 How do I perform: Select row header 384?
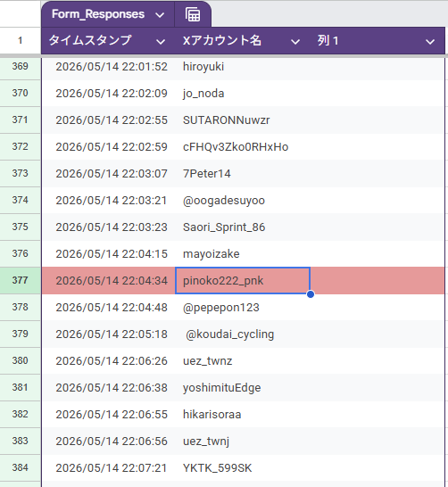pyautogui.click(x=21, y=467)
